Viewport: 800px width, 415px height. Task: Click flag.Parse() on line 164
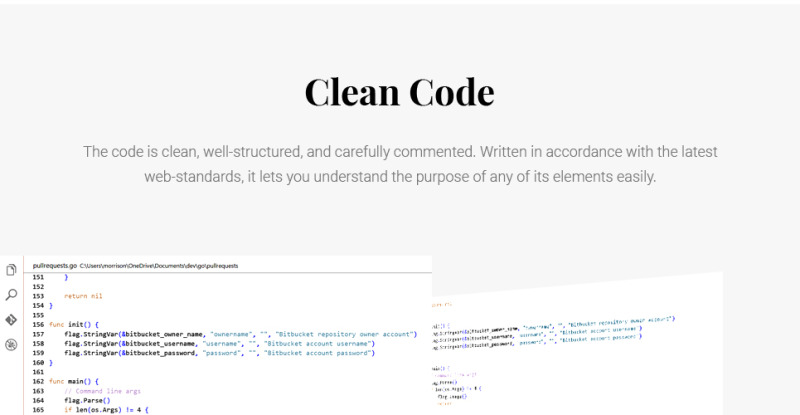(x=87, y=401)
